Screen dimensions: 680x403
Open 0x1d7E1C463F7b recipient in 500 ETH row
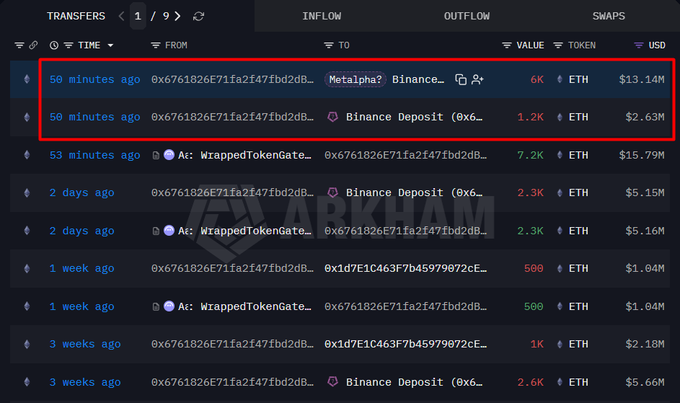pyautogui.click(x=405, y=269)
